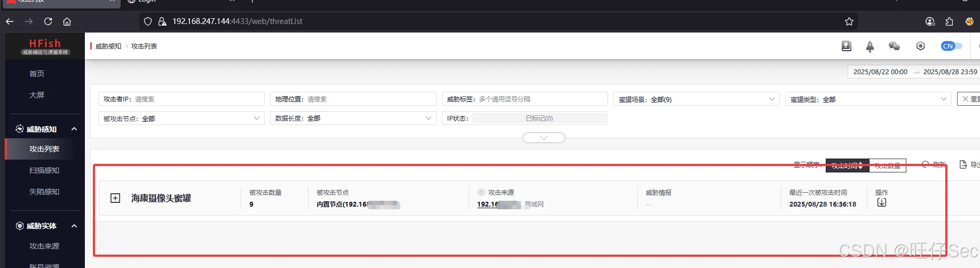This screenshot has width=980, height=268.
Task: Sort by 攻击数量
Action: pos(888,165)
